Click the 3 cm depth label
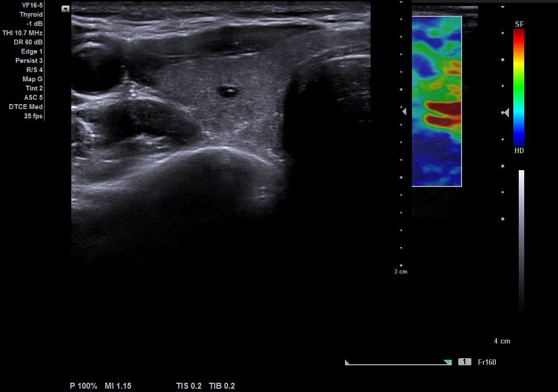 point(401,272)
